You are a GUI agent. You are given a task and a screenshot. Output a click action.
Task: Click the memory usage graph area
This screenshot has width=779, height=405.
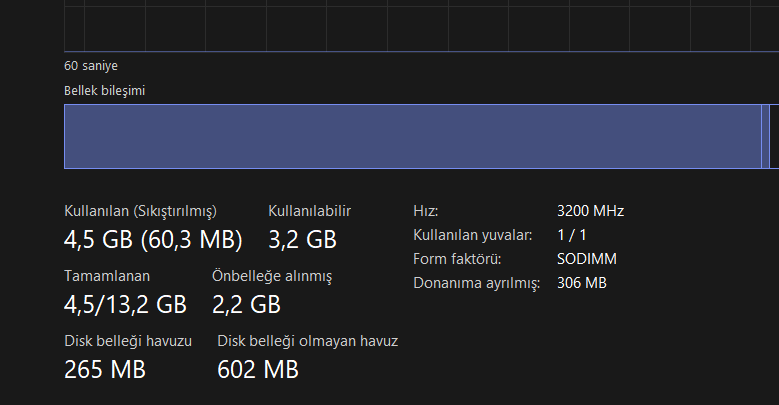click(421, 25)
